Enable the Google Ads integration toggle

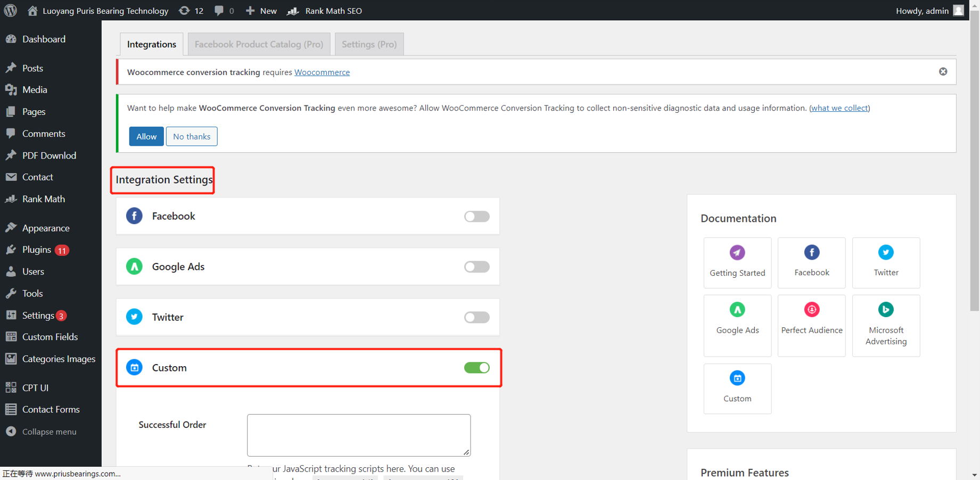tap(476, 267)
